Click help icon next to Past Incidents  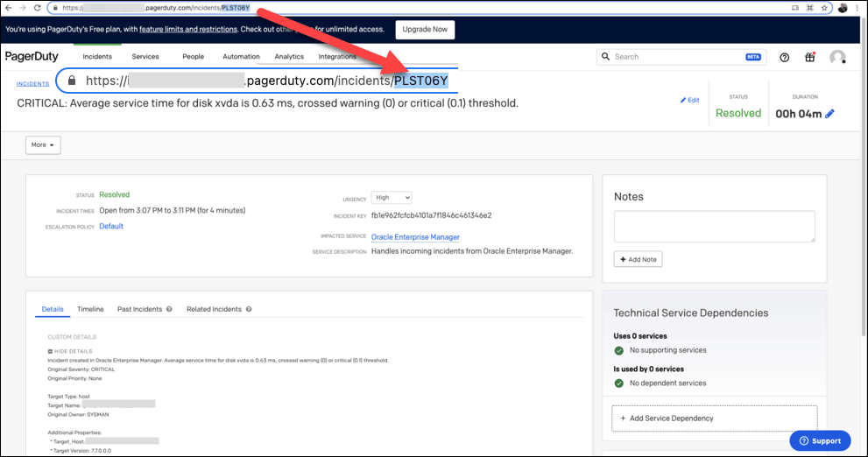(169, 309)
